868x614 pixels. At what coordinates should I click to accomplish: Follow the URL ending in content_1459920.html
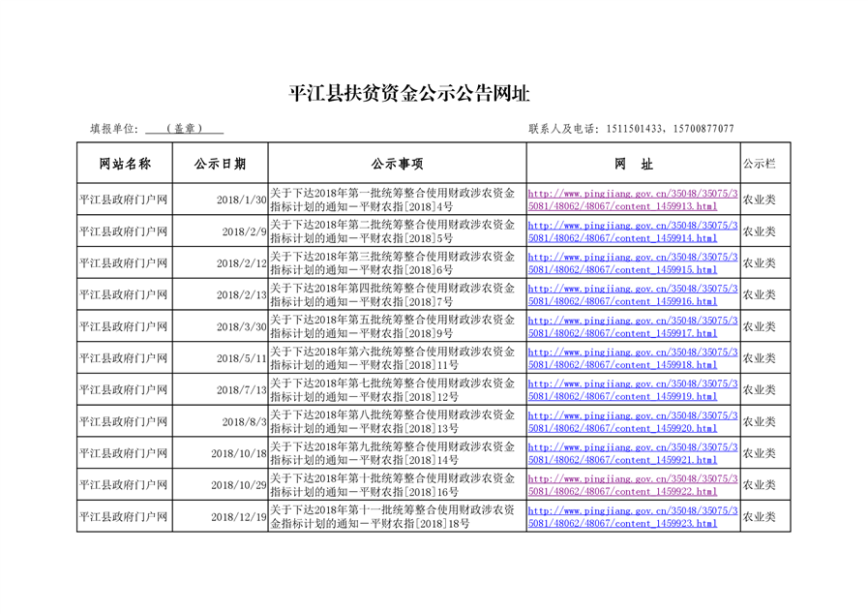point(633,422)
